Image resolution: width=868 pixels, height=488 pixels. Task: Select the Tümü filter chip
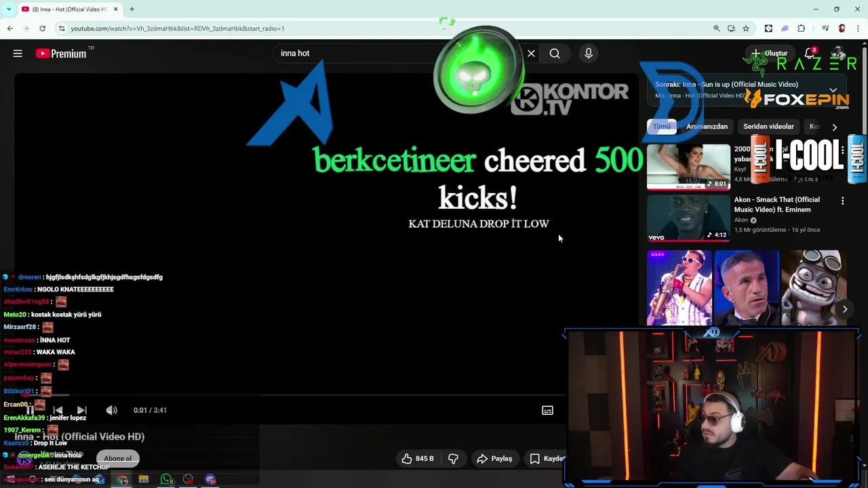[x=662, y=127]
